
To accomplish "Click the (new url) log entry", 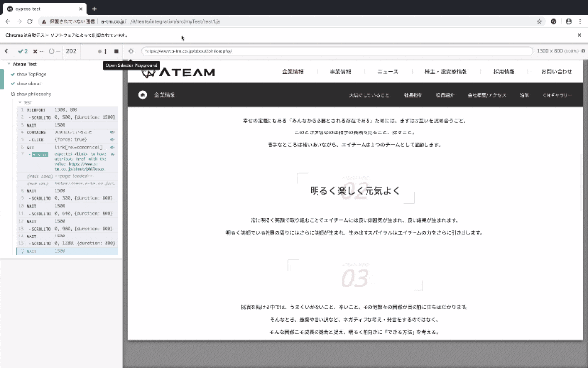I will click(x=67, y=184).
